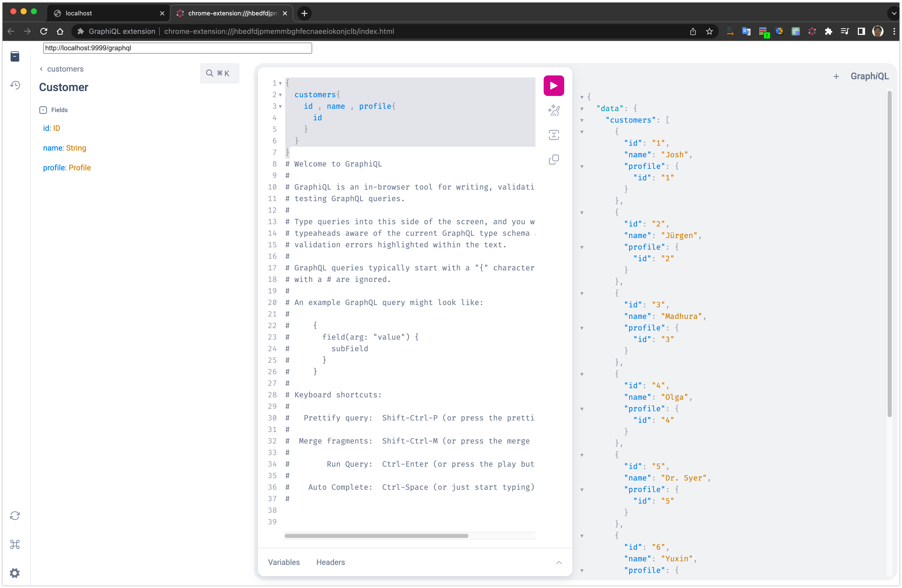Click the copy query icon
This screenshot has height=588, width=902.
(x=554, y=160)
